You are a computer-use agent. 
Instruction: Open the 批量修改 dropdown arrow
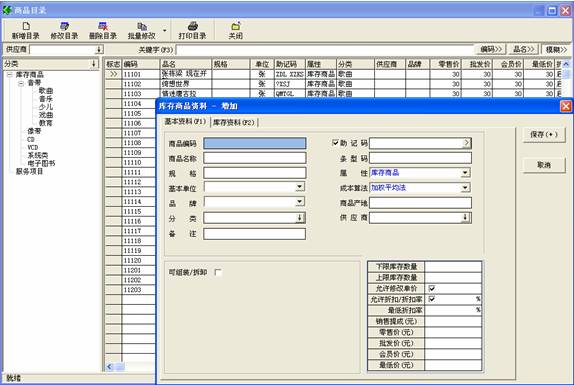coord(164,30)
